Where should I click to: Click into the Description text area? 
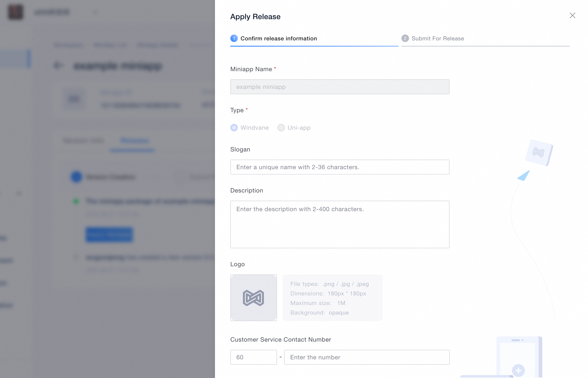click(x=340, y=224)
